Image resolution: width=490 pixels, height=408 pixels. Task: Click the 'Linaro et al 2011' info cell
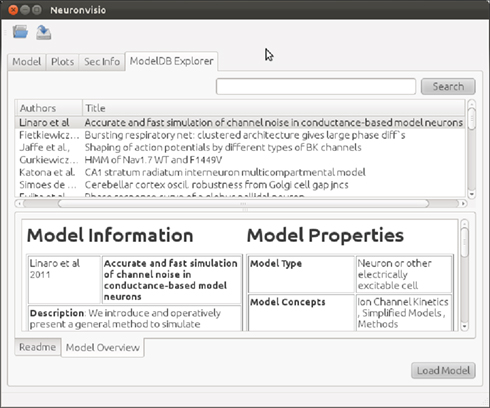64,279
